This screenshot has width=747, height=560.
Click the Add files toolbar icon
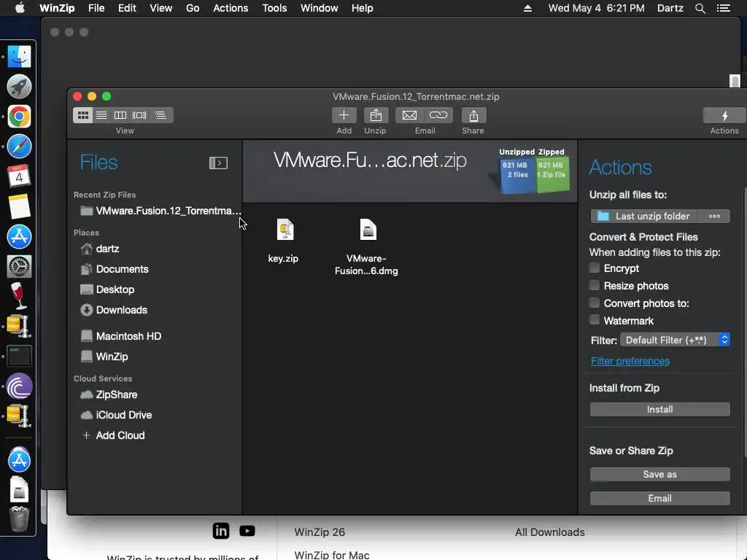coord(344,115)
